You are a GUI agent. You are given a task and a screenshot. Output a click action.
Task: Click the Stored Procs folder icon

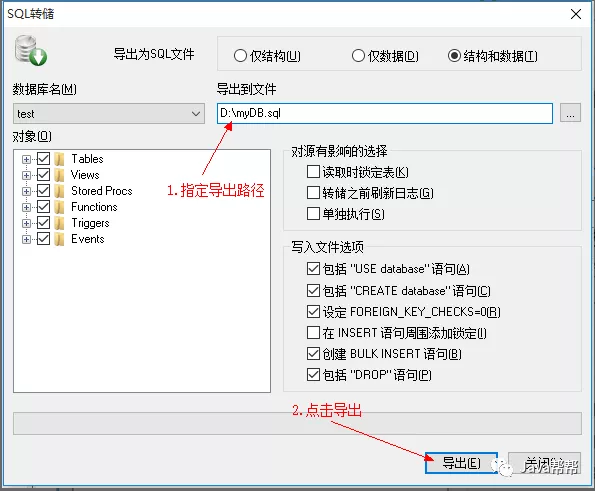[59, 191]
